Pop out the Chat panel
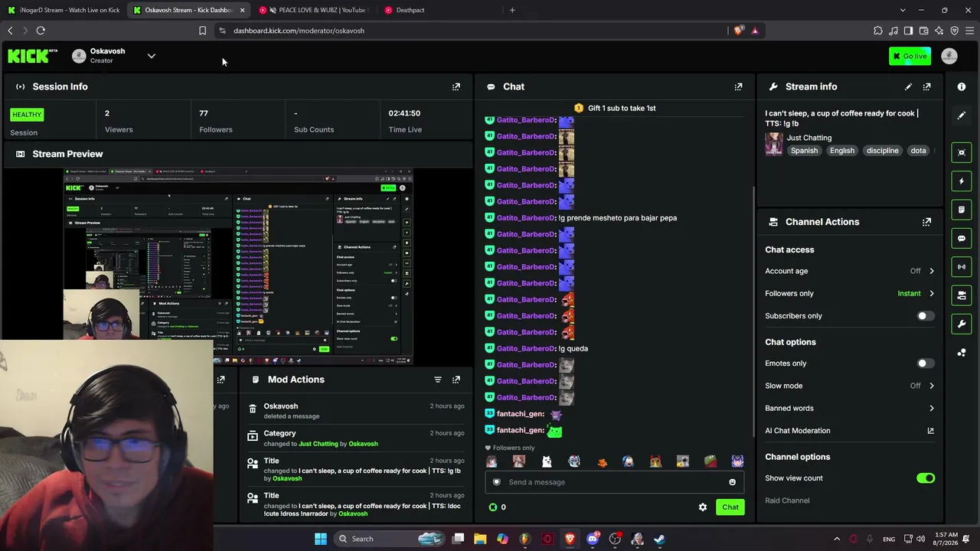980x551 pixels. tap(738, 86)
